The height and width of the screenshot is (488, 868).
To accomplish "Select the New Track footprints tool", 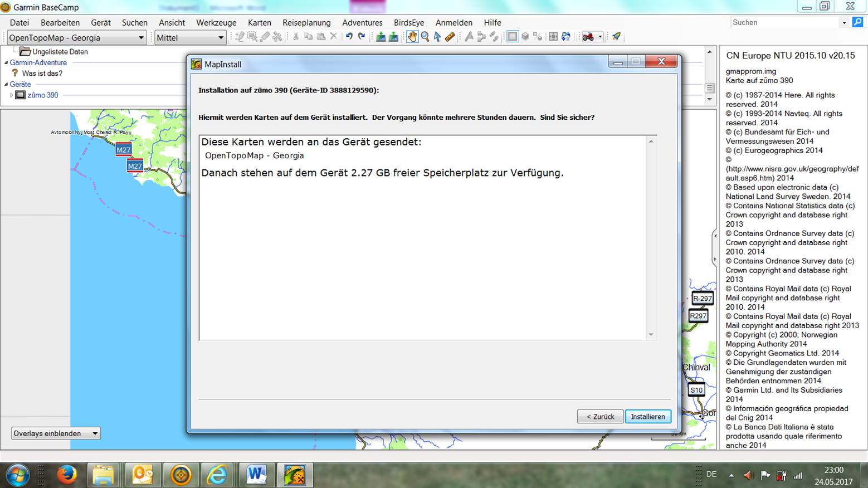I will coord(494,37).
